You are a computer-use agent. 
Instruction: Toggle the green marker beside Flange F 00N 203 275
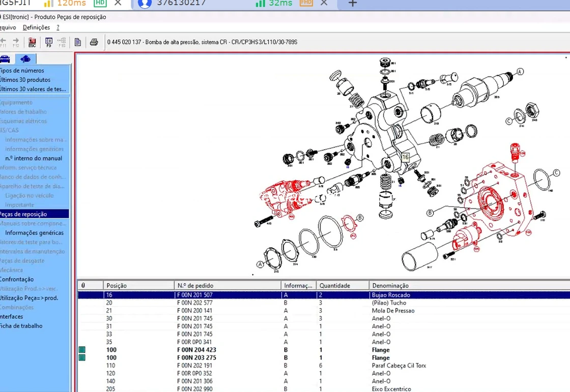tap(82, 357)
